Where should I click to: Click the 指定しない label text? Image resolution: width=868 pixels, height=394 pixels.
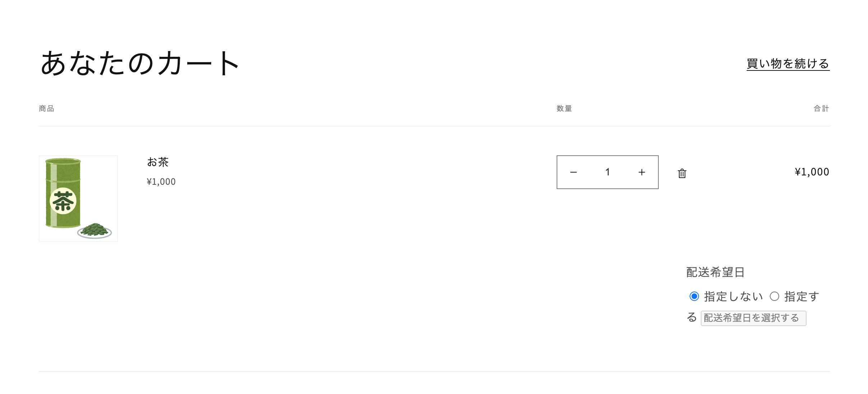tap(734, 297)
